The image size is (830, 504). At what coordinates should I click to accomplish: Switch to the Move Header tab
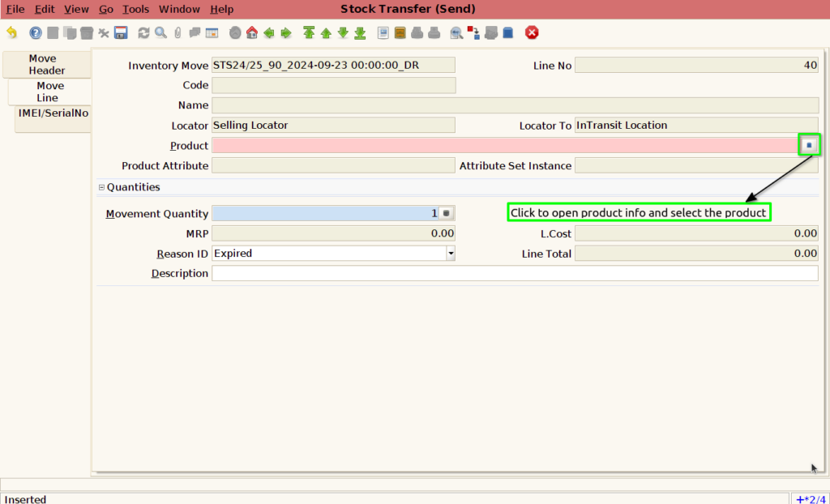[46, 65]
